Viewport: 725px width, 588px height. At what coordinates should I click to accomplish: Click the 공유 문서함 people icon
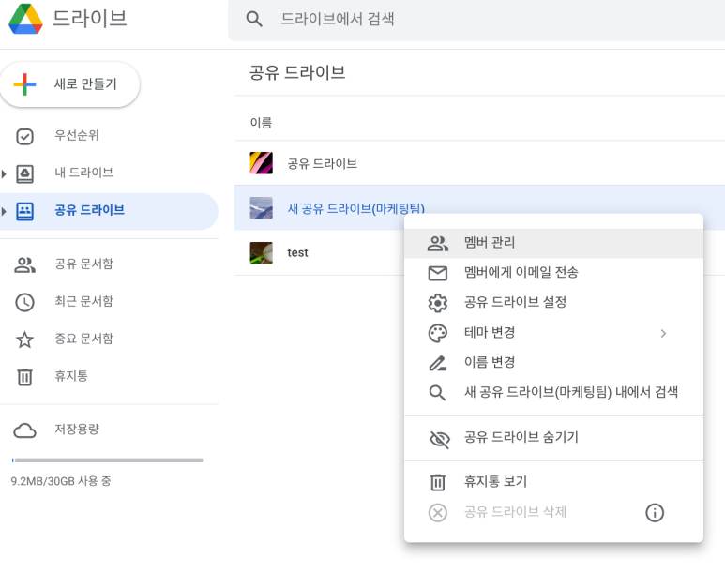25,264
